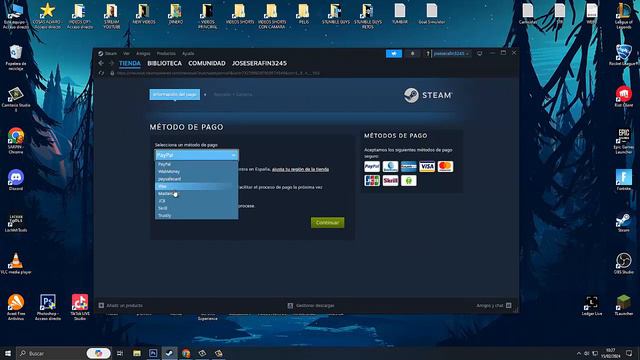Screen dimensions: 640x360
Task: Open Avast Free Antivirus desktop icon
Action: click(16, 307)
